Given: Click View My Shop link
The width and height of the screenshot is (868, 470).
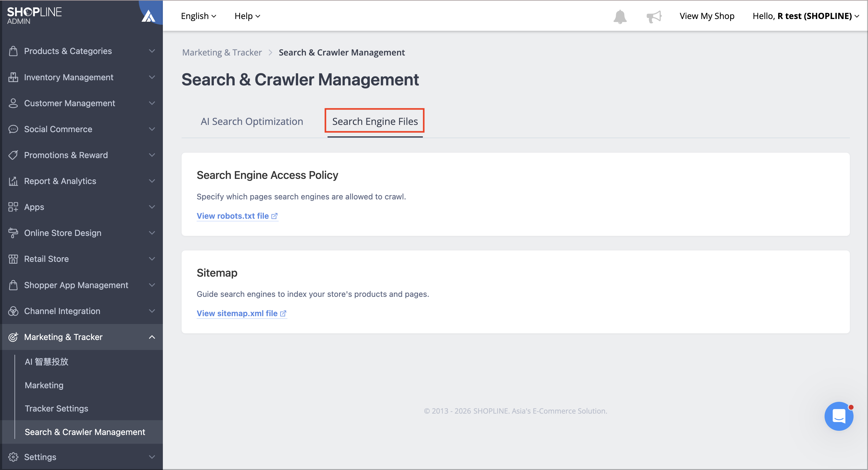Looking at the screenshot, I should [707, 16].
